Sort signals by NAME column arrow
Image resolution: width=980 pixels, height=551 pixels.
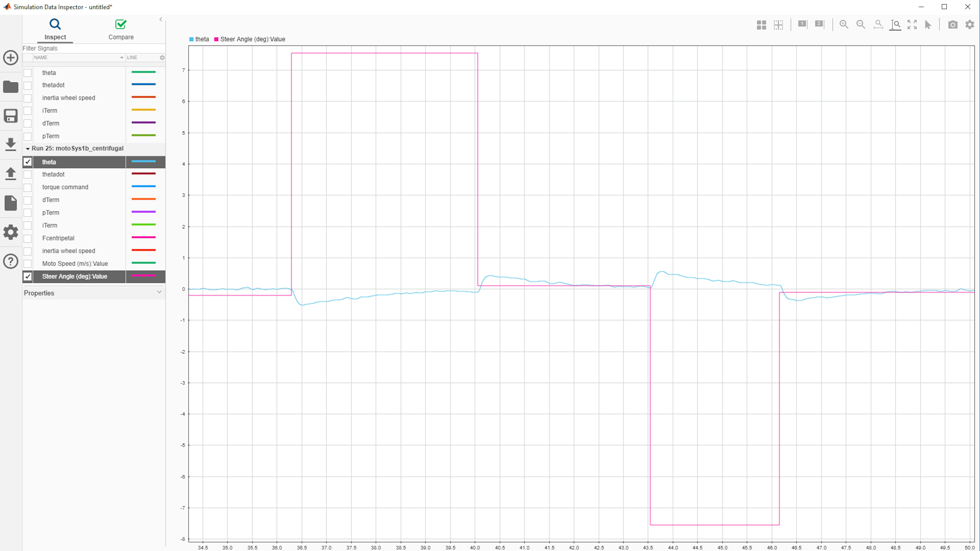click(x=122, y=57)
